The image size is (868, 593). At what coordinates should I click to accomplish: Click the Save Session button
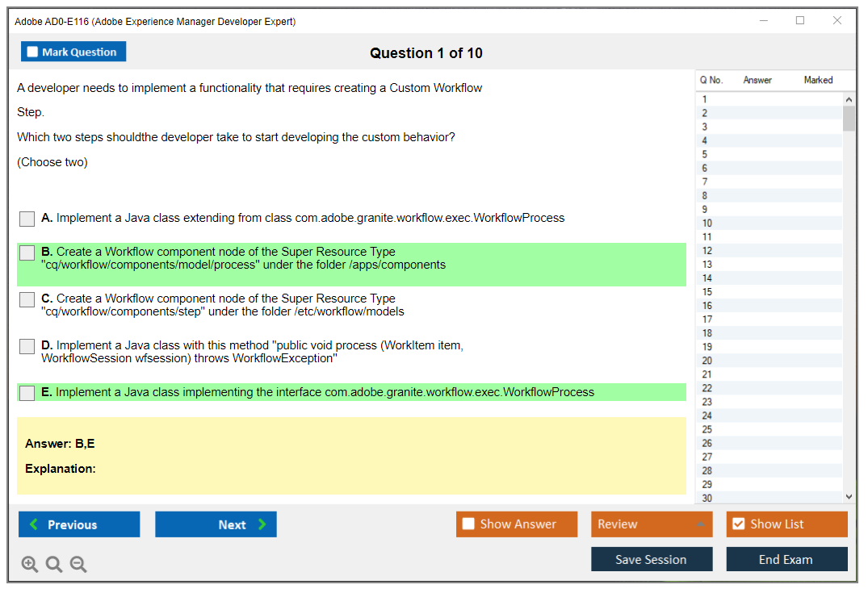pos(652,559)
